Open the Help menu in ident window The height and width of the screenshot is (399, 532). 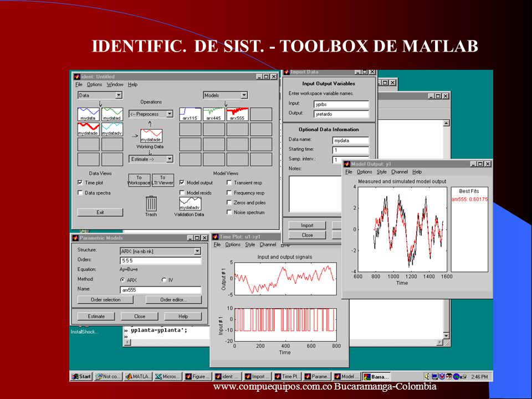(x=132, y=84)
